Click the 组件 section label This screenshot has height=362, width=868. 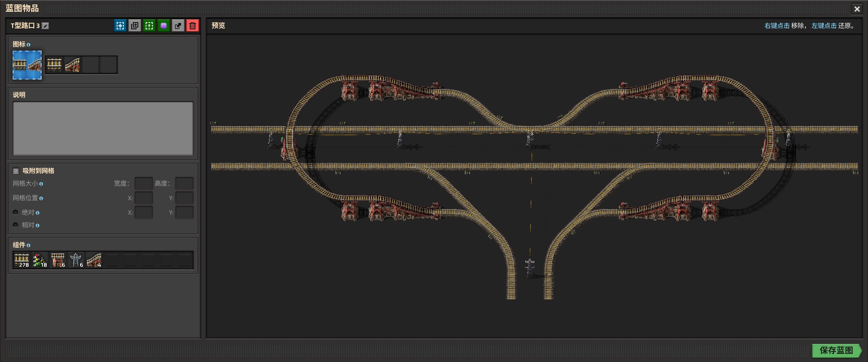19,245
